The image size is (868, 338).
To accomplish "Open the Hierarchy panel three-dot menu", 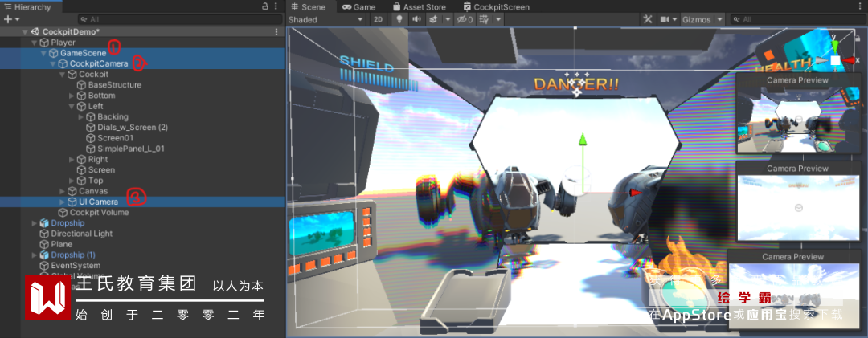I will tap(276, 6).
